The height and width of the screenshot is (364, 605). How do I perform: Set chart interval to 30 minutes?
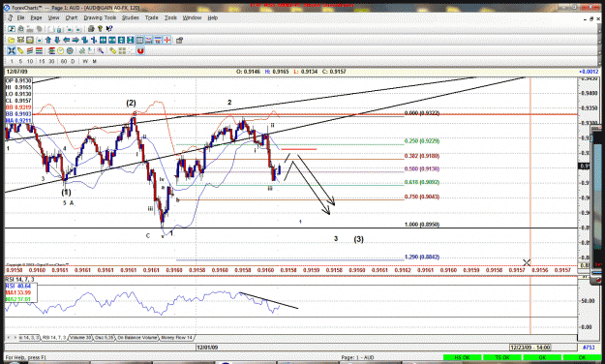pos(51,61)
